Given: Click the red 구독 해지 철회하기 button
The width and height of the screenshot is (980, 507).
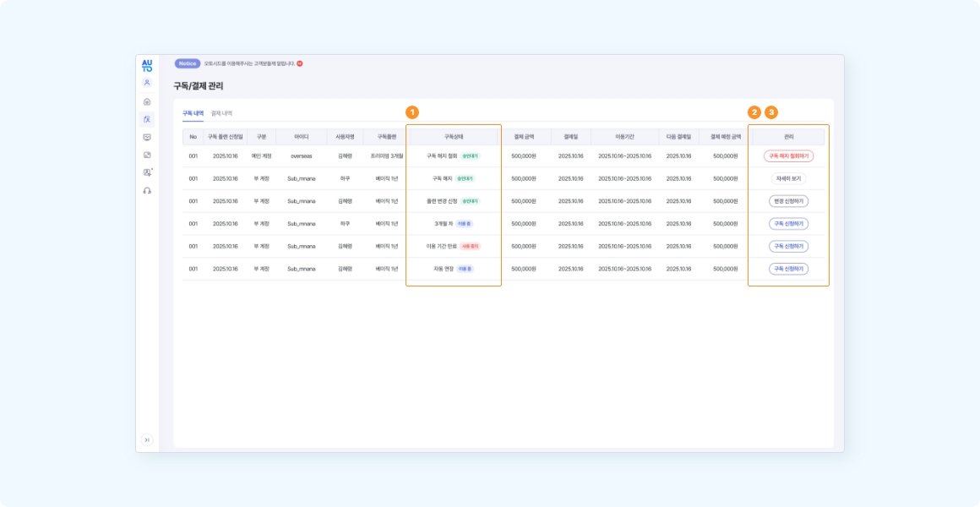Looking at the screenshot, I should tap(788, 156).
